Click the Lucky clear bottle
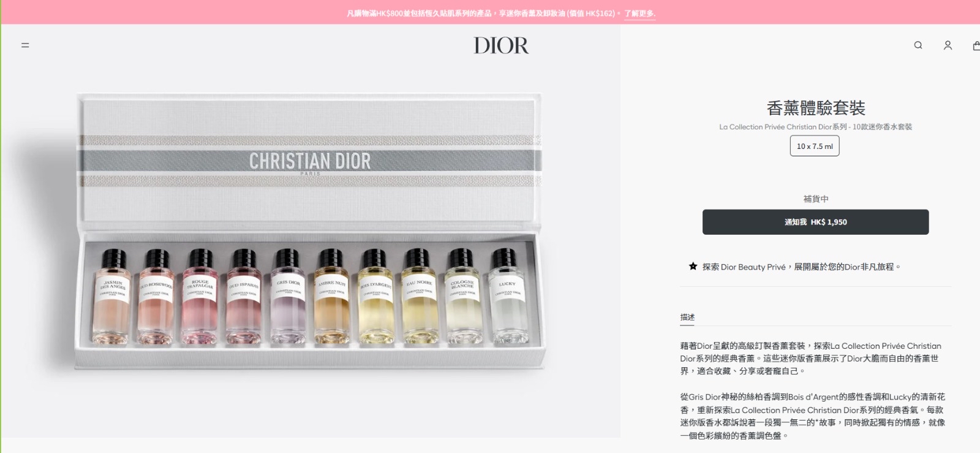 pos(507,295)
